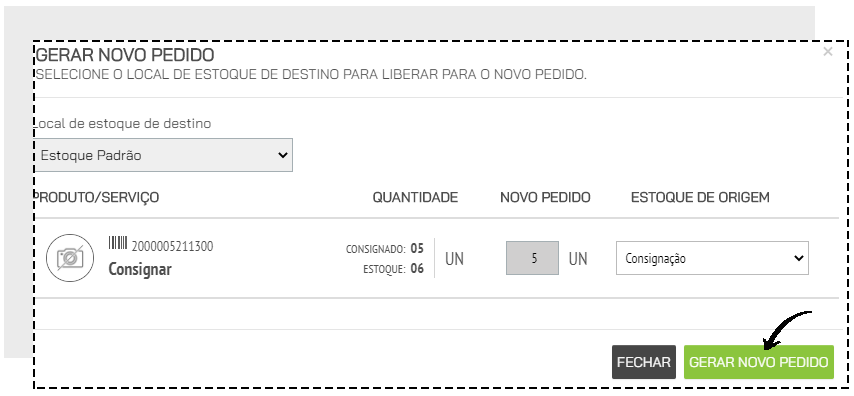The image size is (854, 396).
Task: Click the dark FECHAR button
Action: click(x=644, y=362)
